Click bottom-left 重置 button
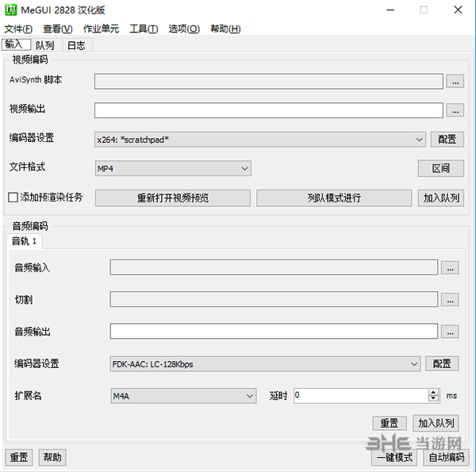 pos(19,457)
